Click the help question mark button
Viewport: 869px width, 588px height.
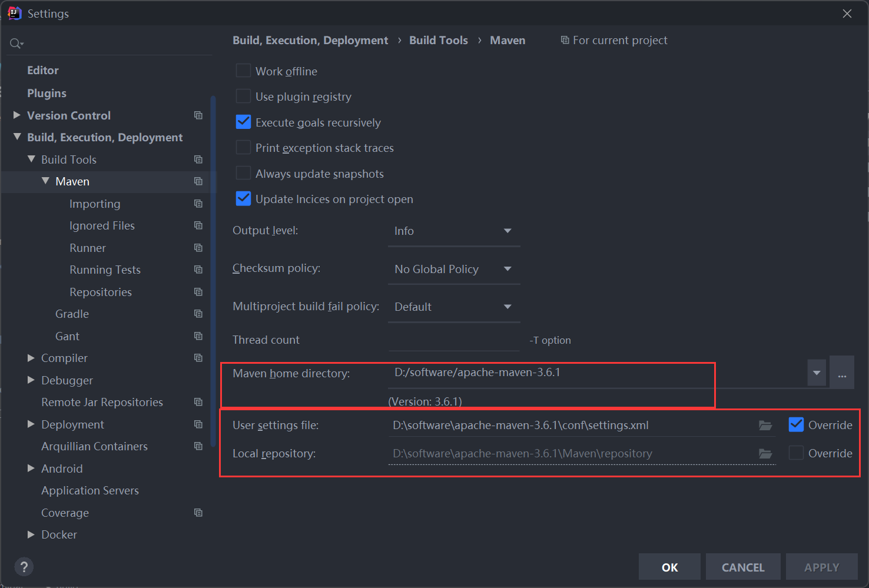(24, 567)
